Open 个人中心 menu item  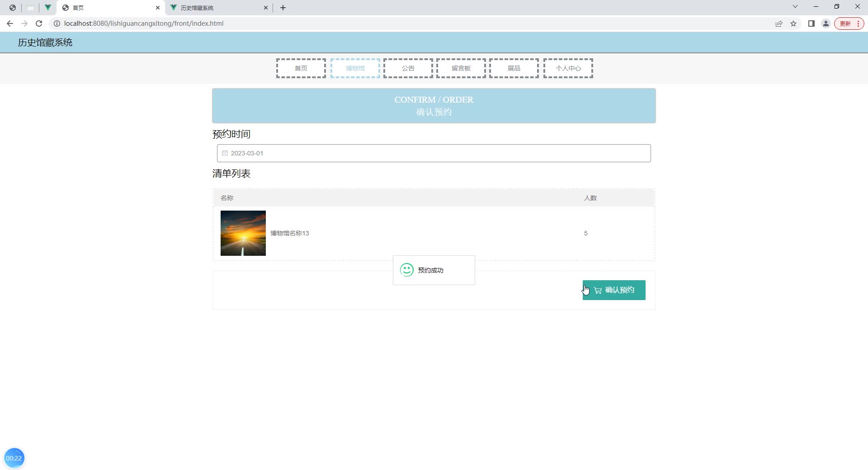tap(568, 68)
